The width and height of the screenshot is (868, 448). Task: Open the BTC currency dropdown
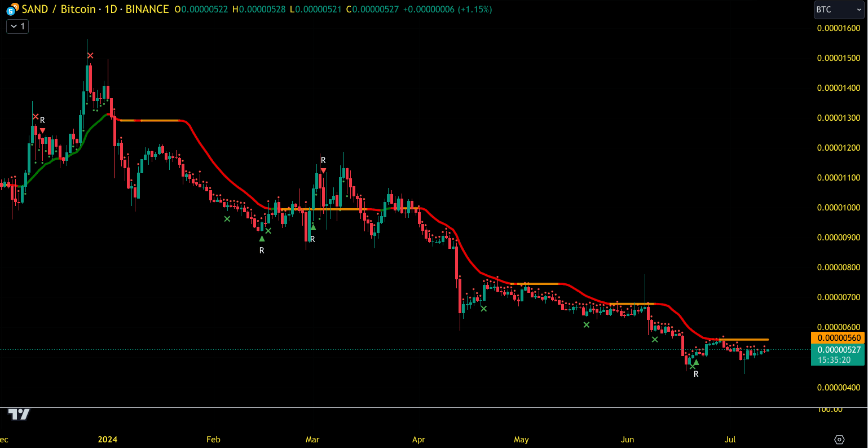coord(839,10)
